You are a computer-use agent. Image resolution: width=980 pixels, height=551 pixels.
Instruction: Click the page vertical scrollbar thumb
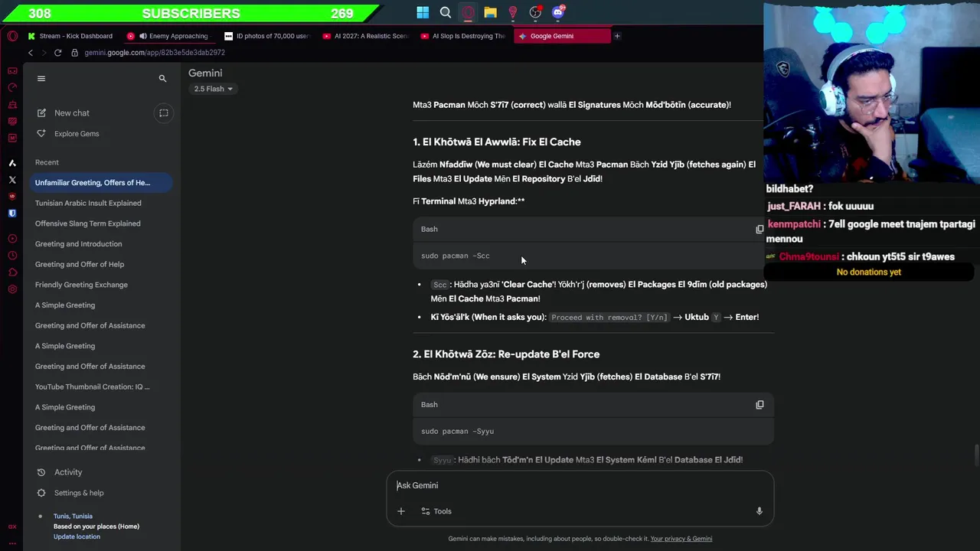[976, 454]
